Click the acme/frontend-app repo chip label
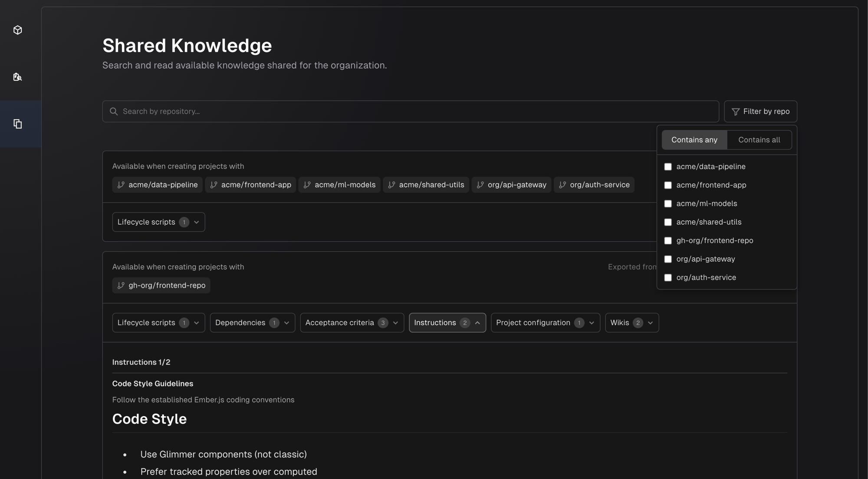 (256, 185)
